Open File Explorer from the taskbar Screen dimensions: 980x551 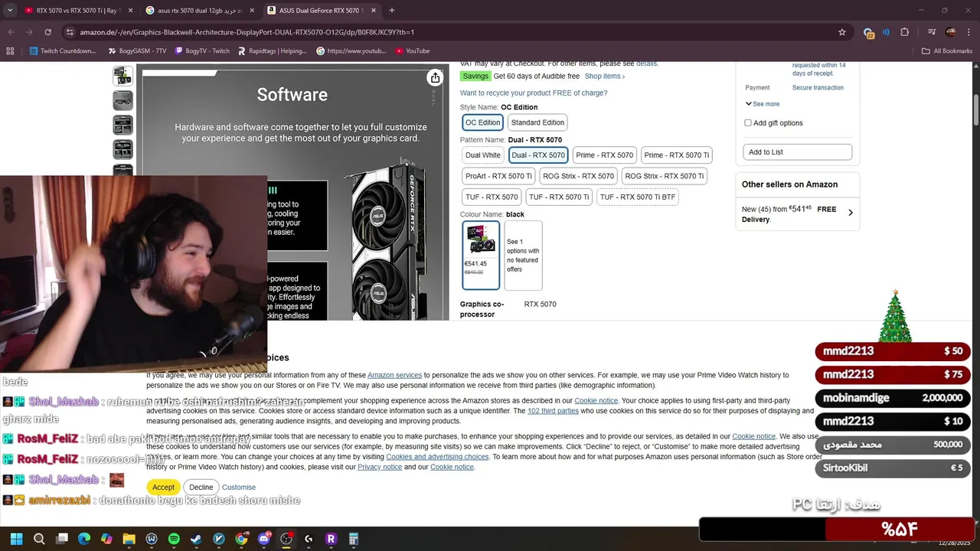click(129, 539)
